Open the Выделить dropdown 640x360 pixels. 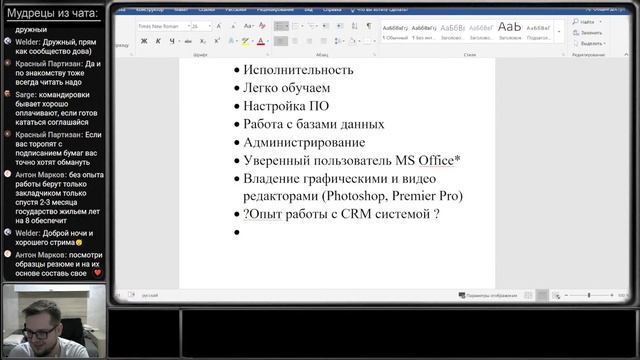point(589,43)
